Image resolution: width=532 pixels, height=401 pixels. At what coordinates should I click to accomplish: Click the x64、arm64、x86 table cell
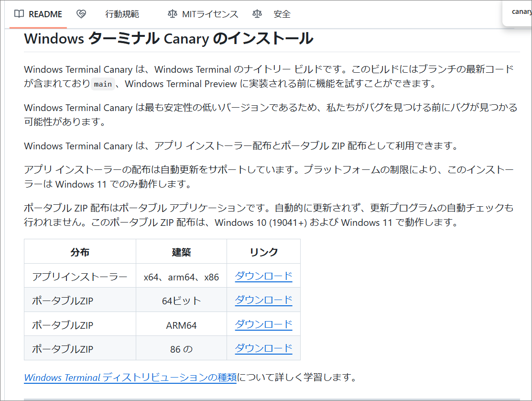tap(181, 276)
